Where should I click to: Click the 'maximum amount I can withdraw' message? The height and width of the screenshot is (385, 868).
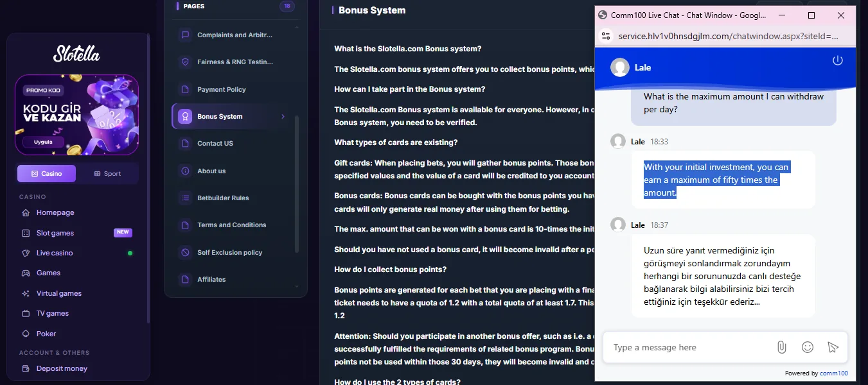tap(734, 103)
